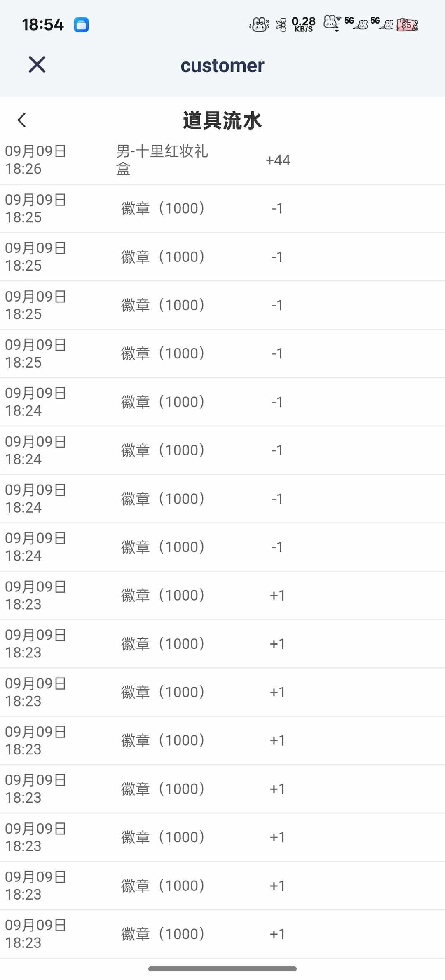Open the topmost 徽章（1000） entry
Viewport: 445px width, 980px height.
click(x=163, y=209)
